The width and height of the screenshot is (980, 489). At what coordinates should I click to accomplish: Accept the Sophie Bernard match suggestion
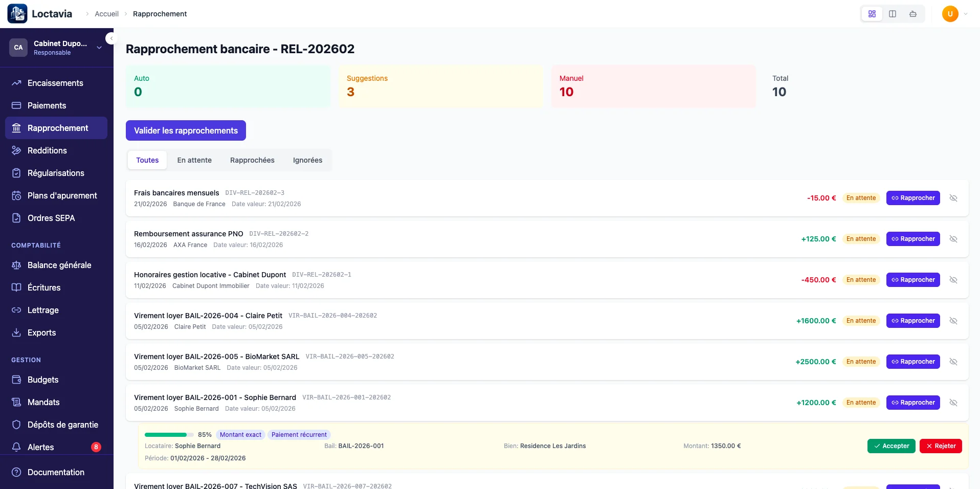(891, 446)
